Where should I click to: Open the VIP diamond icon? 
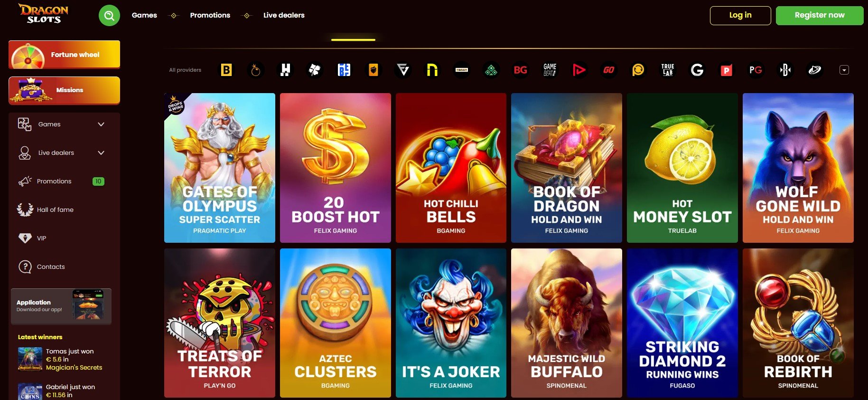(25, 238)
